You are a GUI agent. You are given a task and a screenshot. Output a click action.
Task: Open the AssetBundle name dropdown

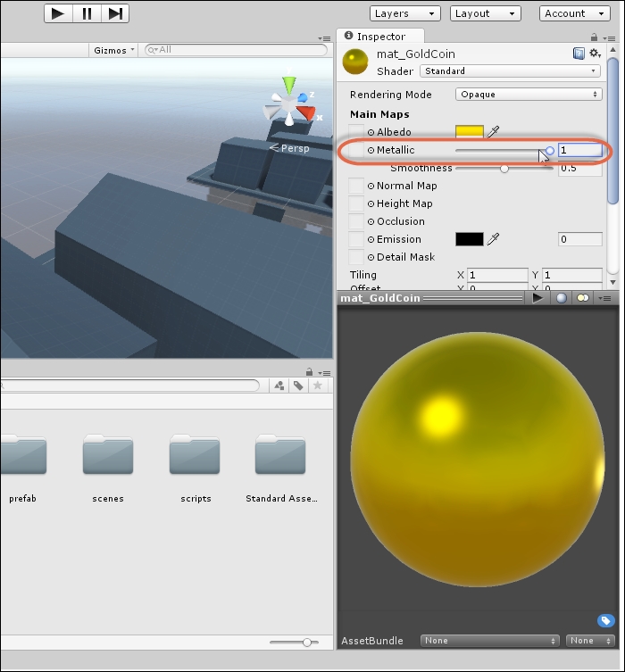[489, 641]
